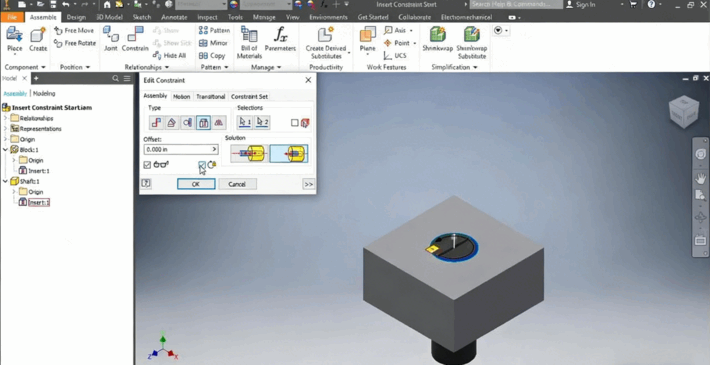This screenshot has width=710, height=365.
Task: Toggle the Lock Rotation checkbox
Action: (x=202, y=165)
